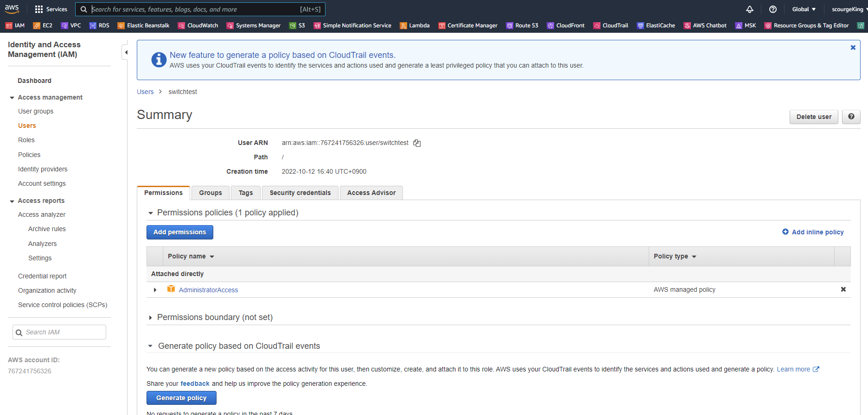Open Simple Notification Service shortcut
Viewport: 868px width, 415px height.
coord(352,25)
